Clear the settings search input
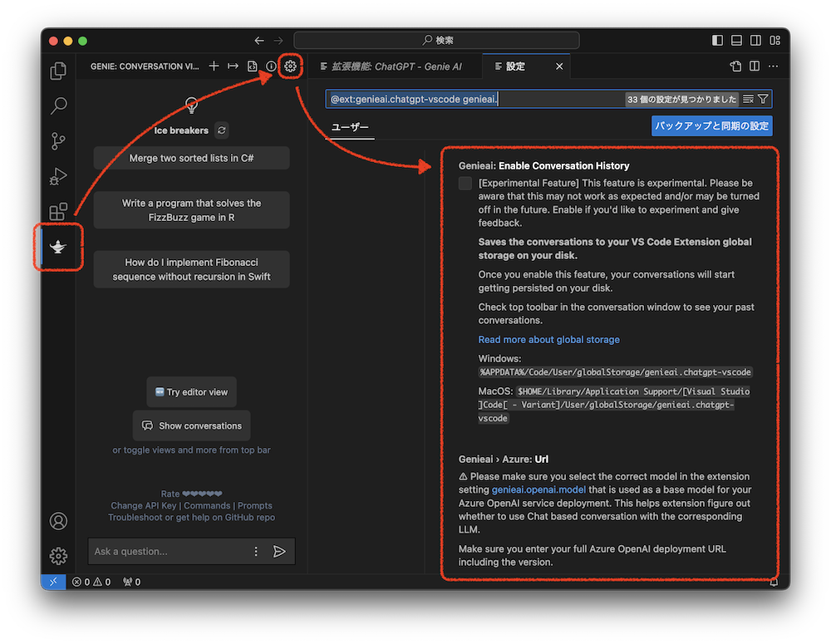The image size is (831, 644). click(x=749, y=99)
